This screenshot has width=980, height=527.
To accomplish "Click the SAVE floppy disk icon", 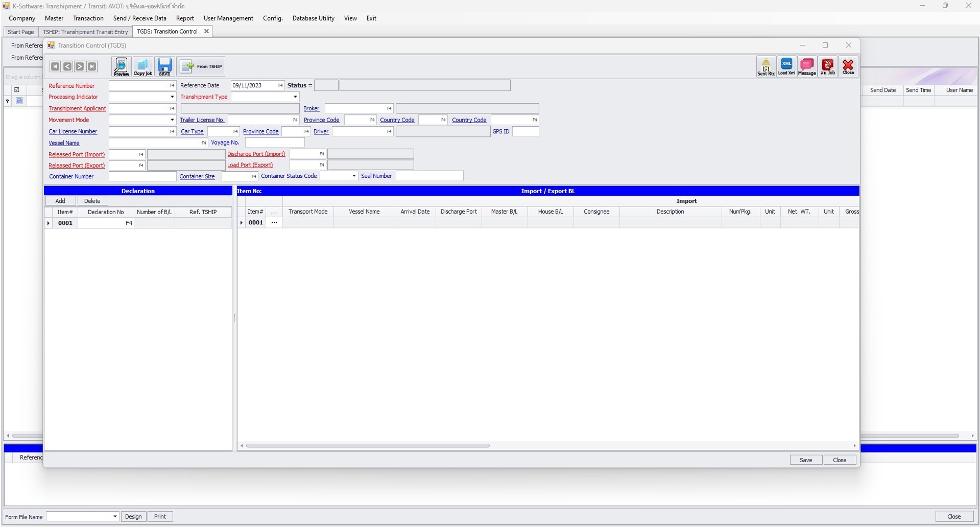I will pos(164,66).
